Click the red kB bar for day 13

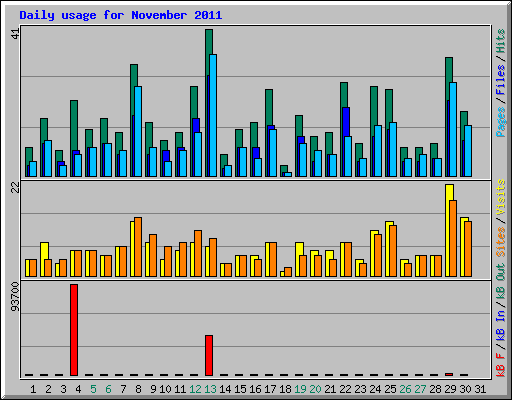pos(209,355)
